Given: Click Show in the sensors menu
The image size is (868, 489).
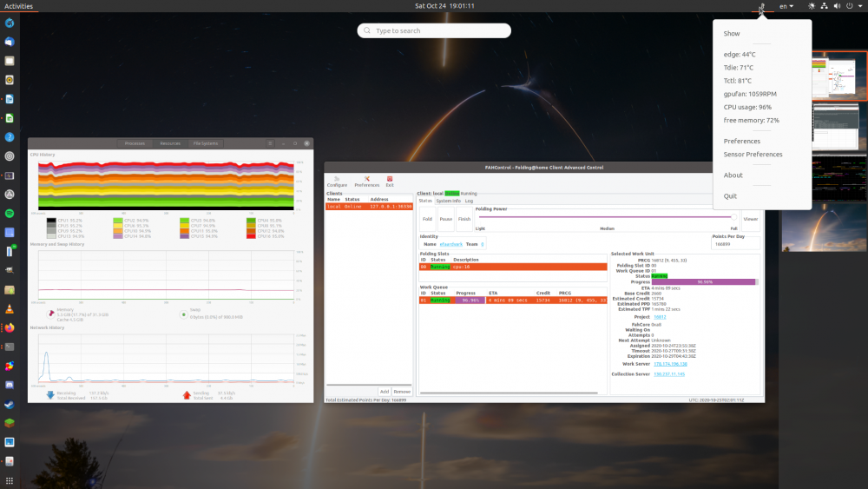Looking at the screenshot, I should click(731, 34).
